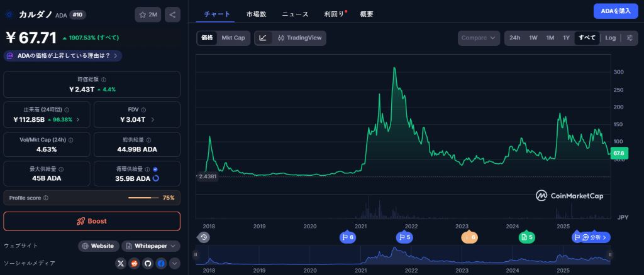Open the ニュース tab
644x275 pixels.
click(295, 14)
